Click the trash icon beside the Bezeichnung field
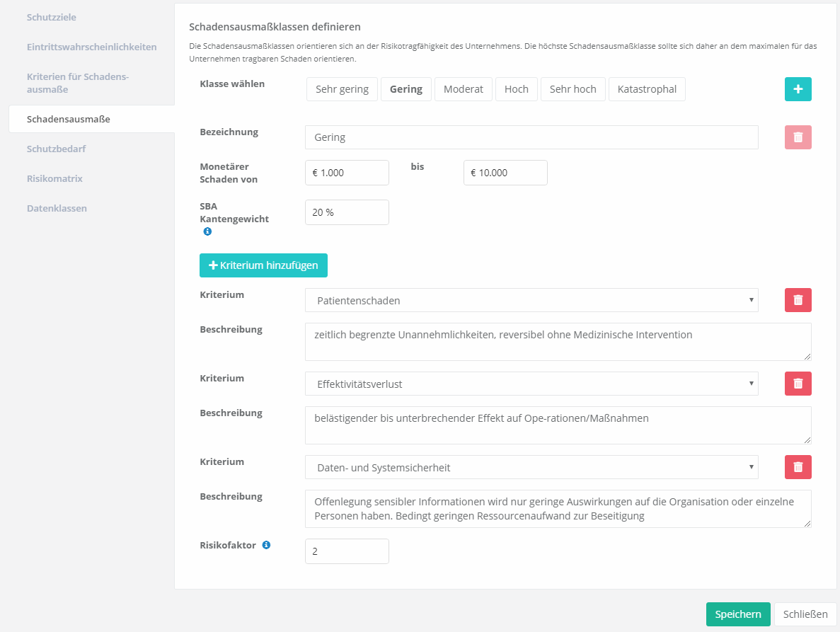This screenshot has height=632, width=840. (x=798, y=137)
